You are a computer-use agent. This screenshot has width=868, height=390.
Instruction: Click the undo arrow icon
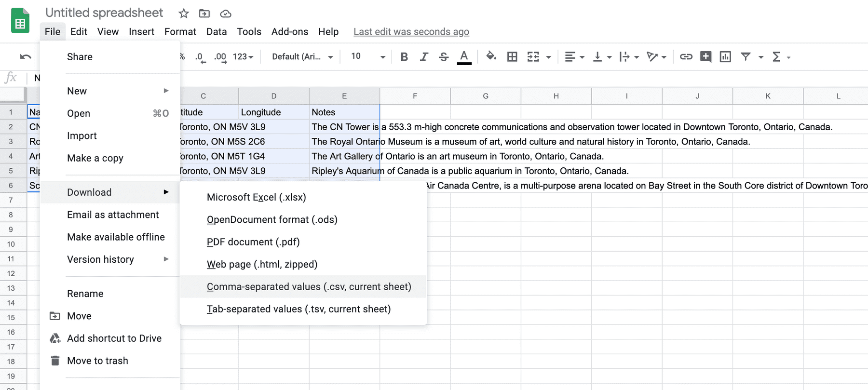tap(26, 57)
